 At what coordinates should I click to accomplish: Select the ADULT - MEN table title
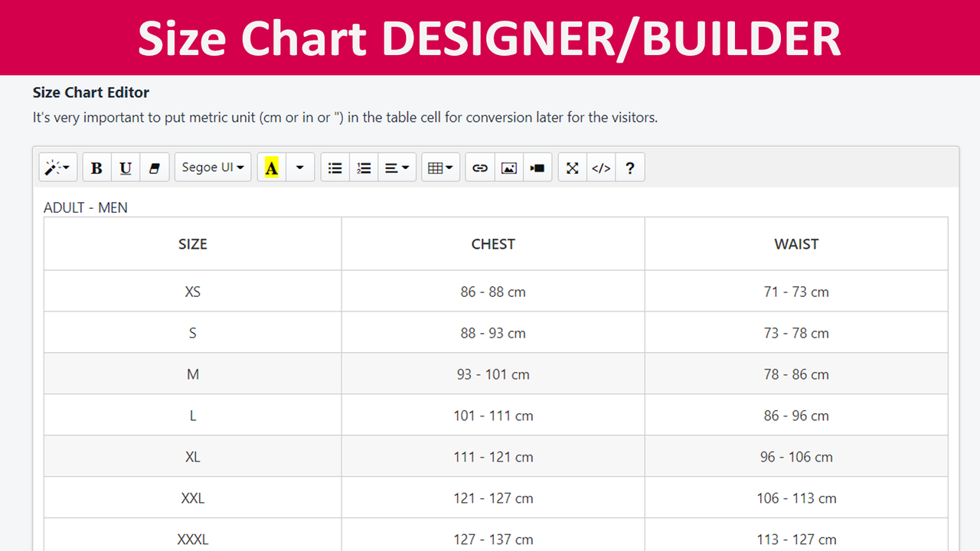click(86, 207)
